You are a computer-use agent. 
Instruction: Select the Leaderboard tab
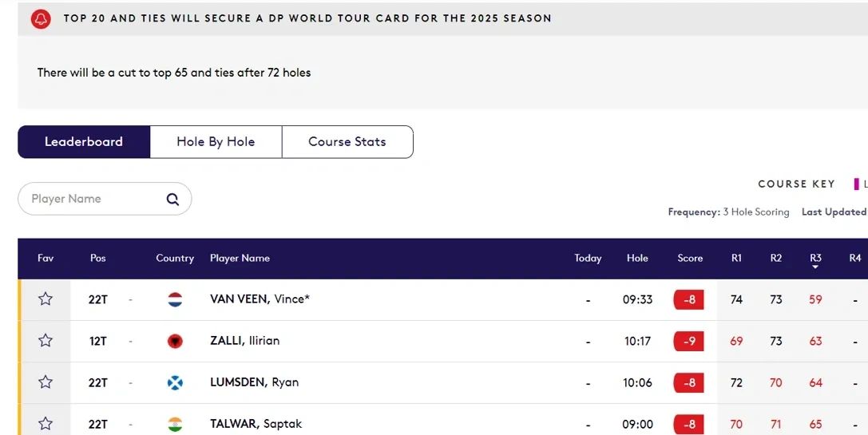coord(84,142)
